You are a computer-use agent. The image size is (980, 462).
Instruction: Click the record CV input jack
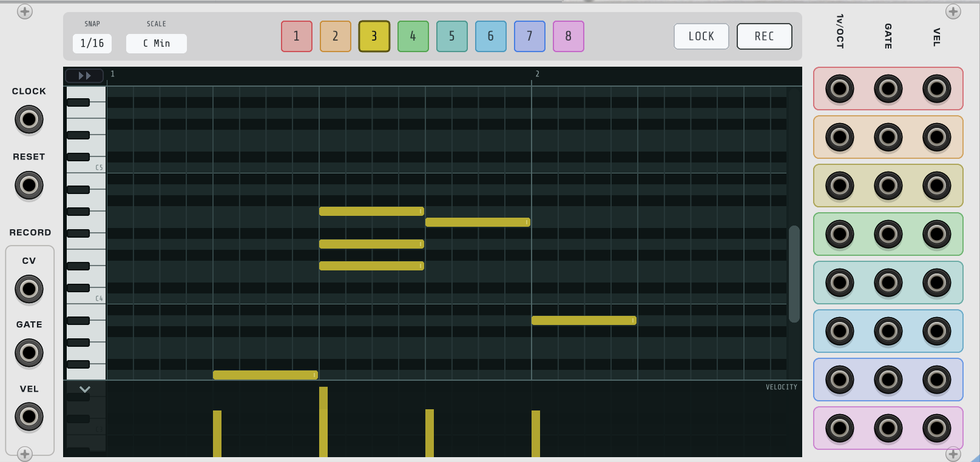29,289
